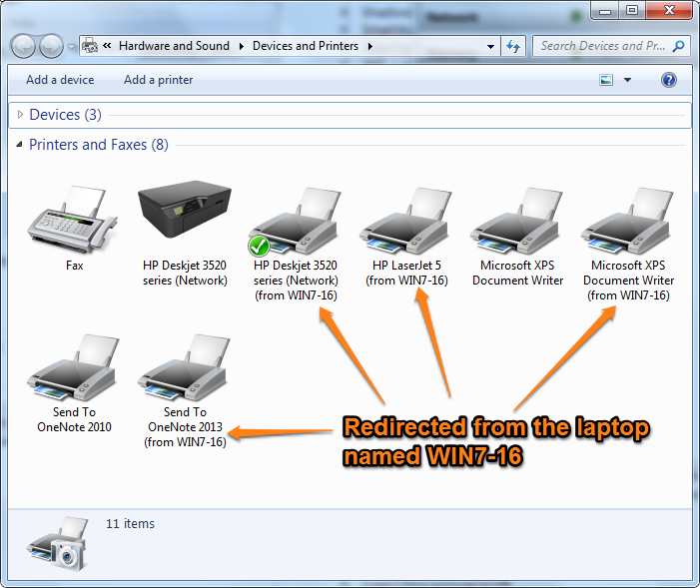Expand the Devices (3) group
This screenshot has height=588, width=700.
20,115
